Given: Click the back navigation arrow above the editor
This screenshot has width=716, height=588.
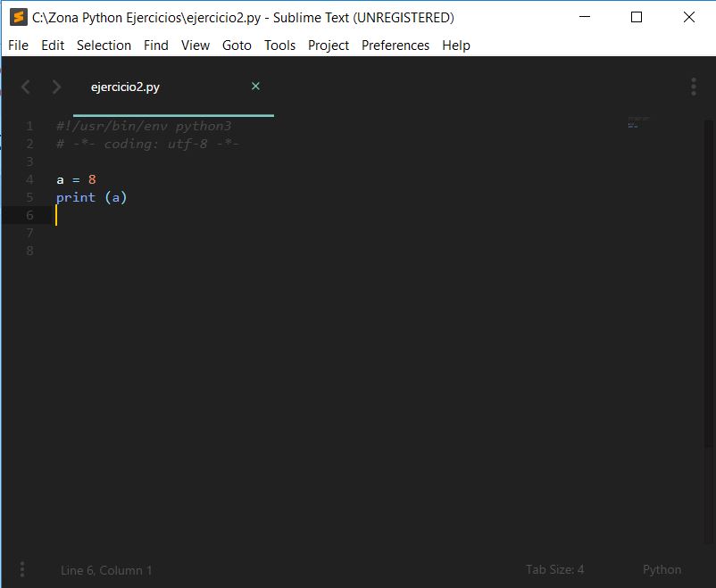Looking at the screenshot, I should [x=25, y=87].
